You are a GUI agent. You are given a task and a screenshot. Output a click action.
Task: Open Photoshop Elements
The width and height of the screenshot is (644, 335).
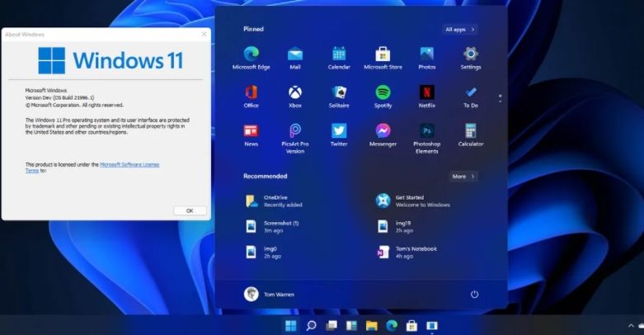pyautogui.click(x=427, y=139)
